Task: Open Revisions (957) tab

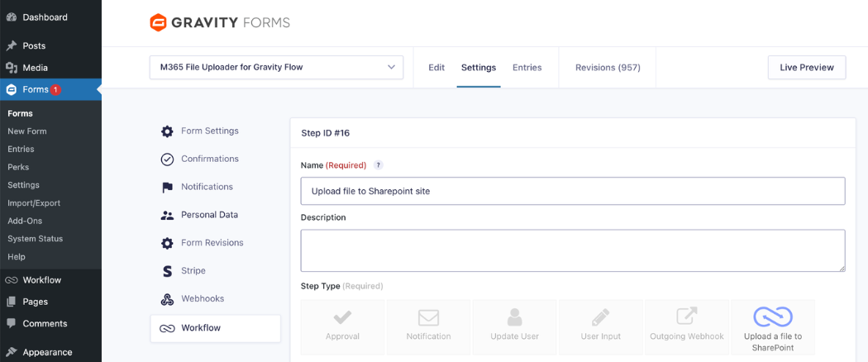Action: click(608, 68)
